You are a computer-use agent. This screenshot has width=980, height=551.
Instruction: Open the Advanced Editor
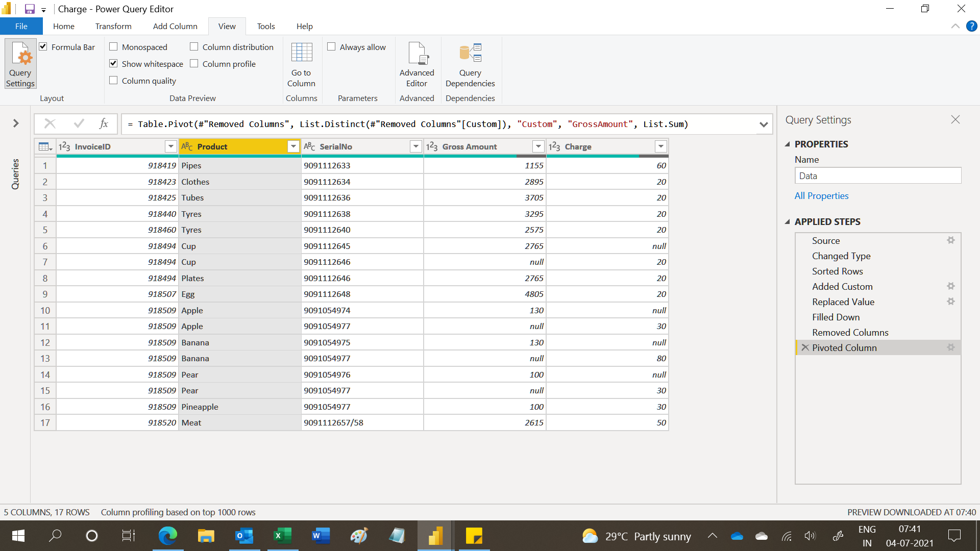click(x=416, y=65)
